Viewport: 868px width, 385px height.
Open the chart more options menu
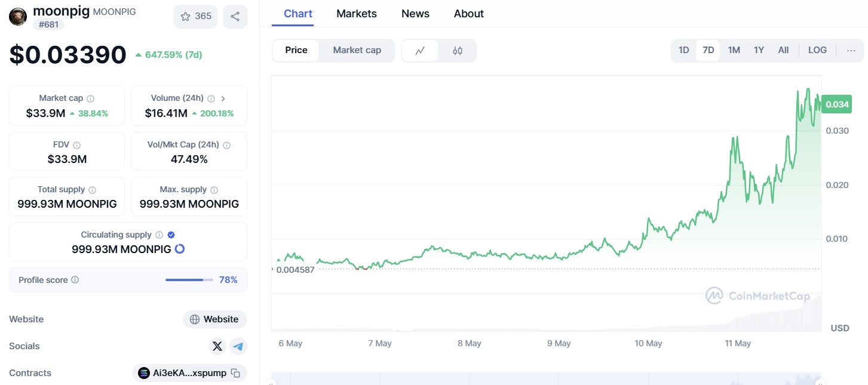[851, 50]
